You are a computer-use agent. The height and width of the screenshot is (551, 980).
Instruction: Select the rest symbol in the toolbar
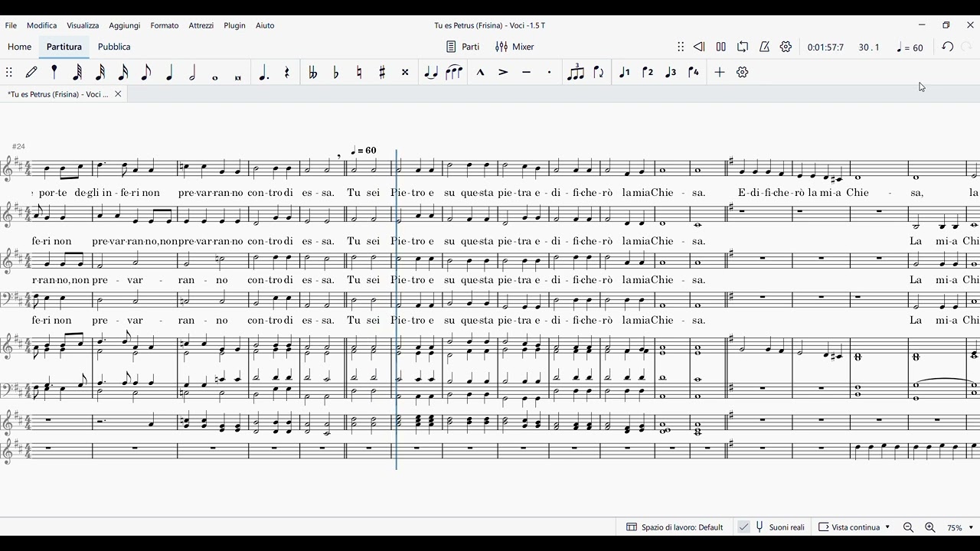pyautogui.click(x=287, y=72)
